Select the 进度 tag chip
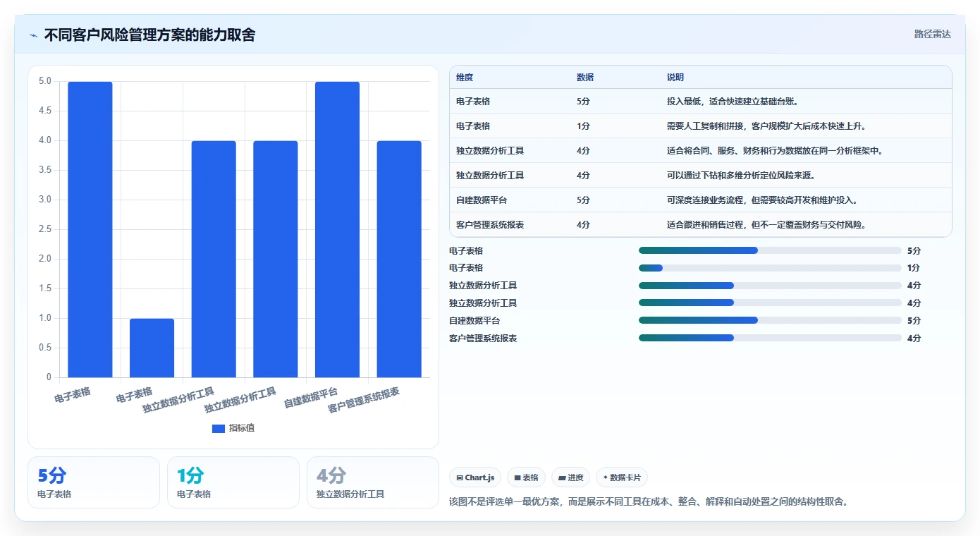This screenshot has height=536, width=980. tap(570, 477)
